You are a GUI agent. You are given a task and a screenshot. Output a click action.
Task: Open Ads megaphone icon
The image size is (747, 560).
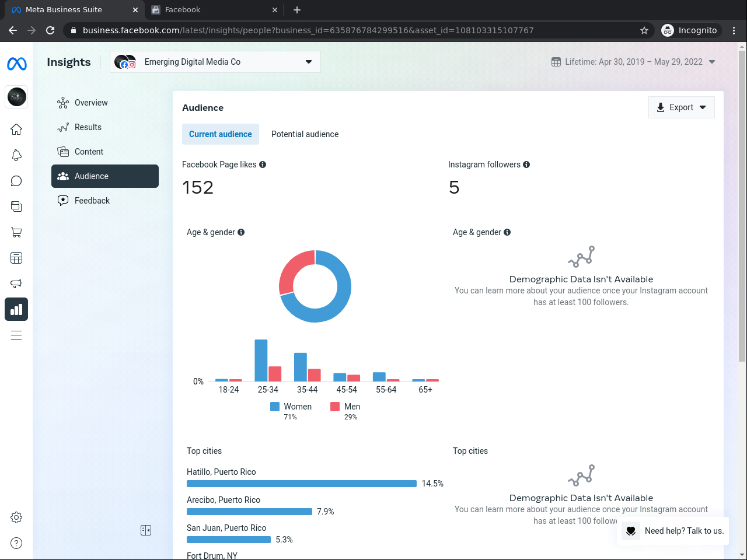(x=16, y=283)
